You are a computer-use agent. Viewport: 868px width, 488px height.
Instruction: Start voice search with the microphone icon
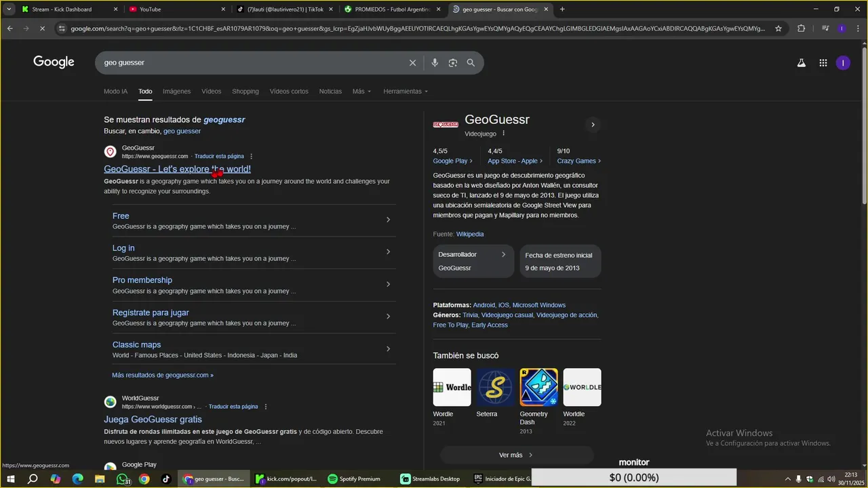435,62
